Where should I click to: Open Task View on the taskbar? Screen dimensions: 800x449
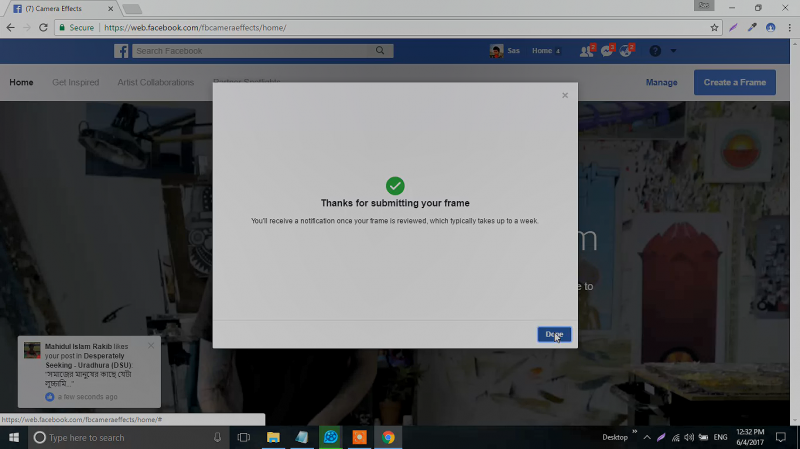(244, 438)
